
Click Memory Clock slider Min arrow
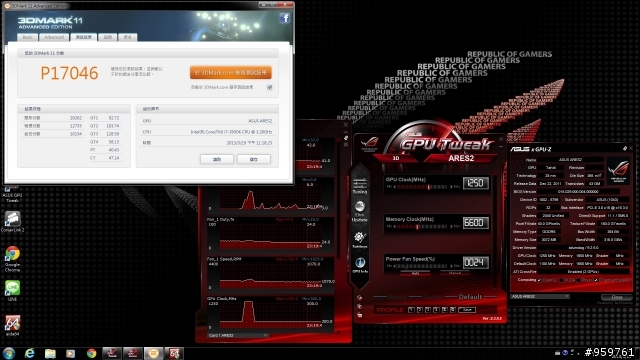[394, 227]
